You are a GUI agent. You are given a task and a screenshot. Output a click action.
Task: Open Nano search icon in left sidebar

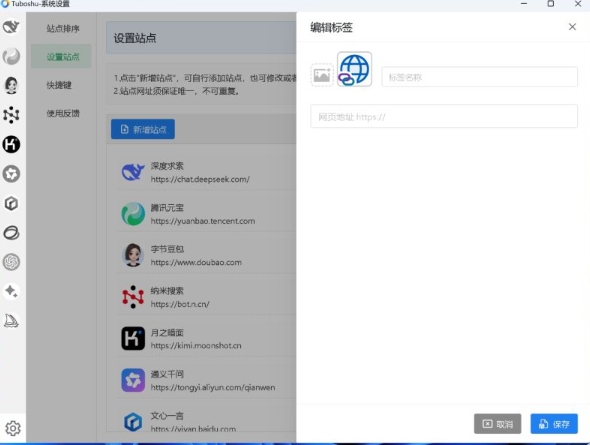click(x=11, y=115)
